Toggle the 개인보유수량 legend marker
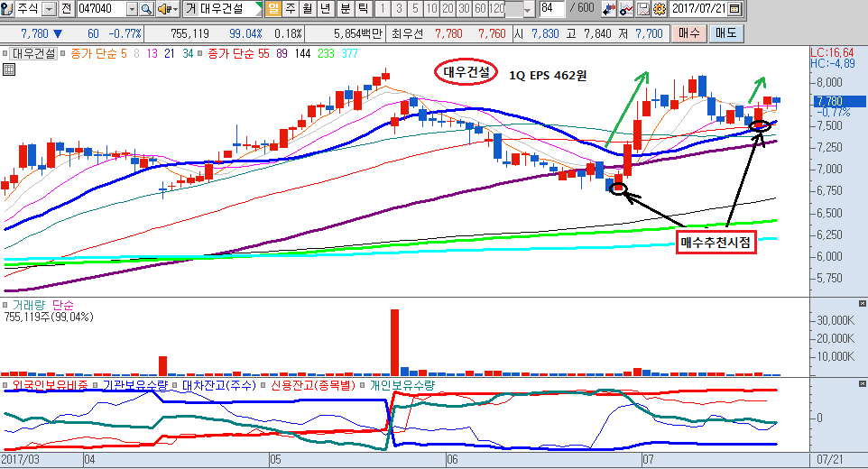Viewport: 868px width, 469px height. coord(363,385)
